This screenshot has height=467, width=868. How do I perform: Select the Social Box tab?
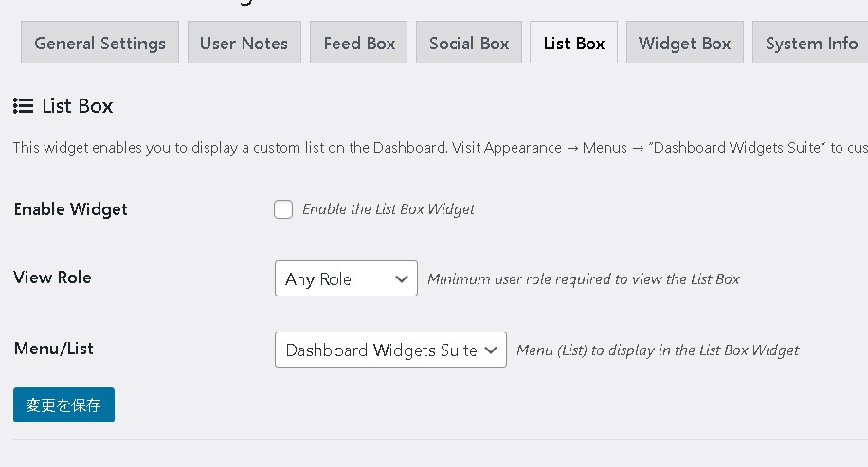(469, 44)
